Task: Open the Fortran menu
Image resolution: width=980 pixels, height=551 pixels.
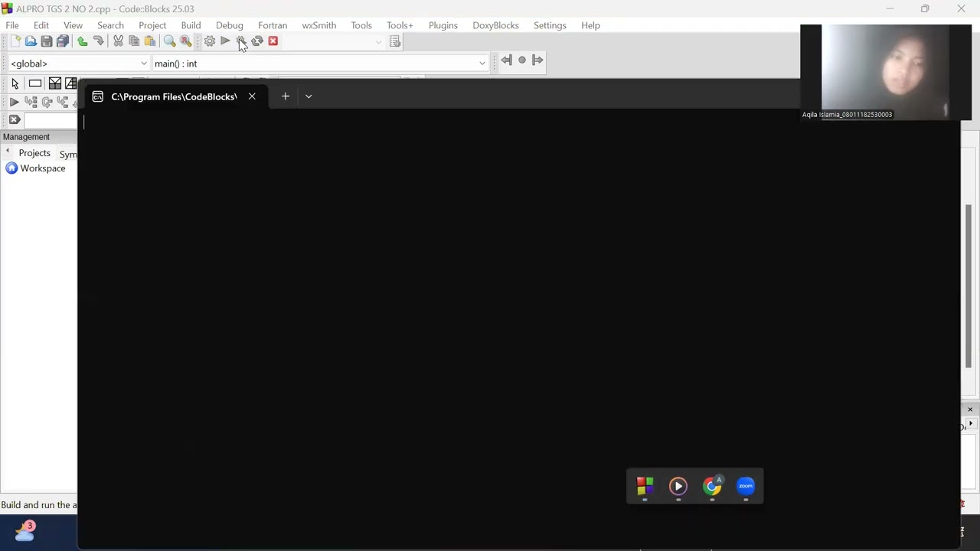Action: pos(273,25)
